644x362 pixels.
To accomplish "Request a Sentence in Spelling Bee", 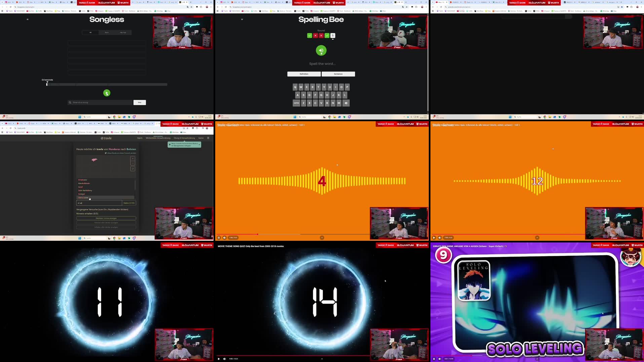I will (x=338, y=74).
